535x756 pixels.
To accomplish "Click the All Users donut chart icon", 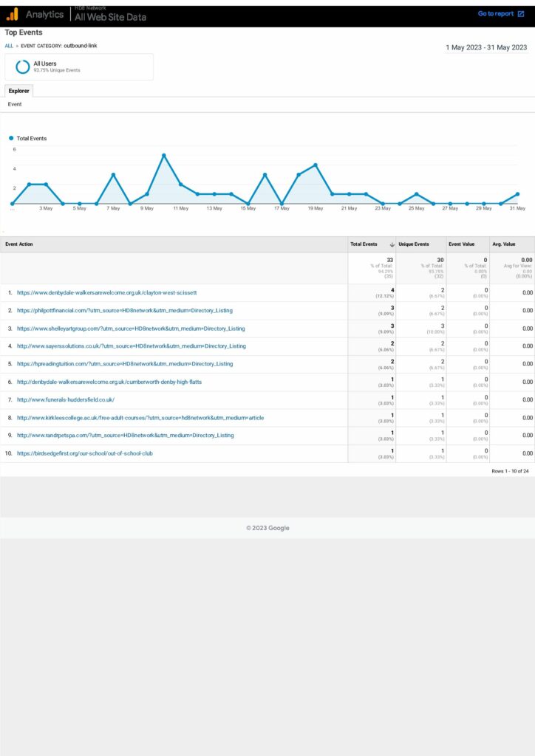I will pyautogui.click(x=23, y=66).
